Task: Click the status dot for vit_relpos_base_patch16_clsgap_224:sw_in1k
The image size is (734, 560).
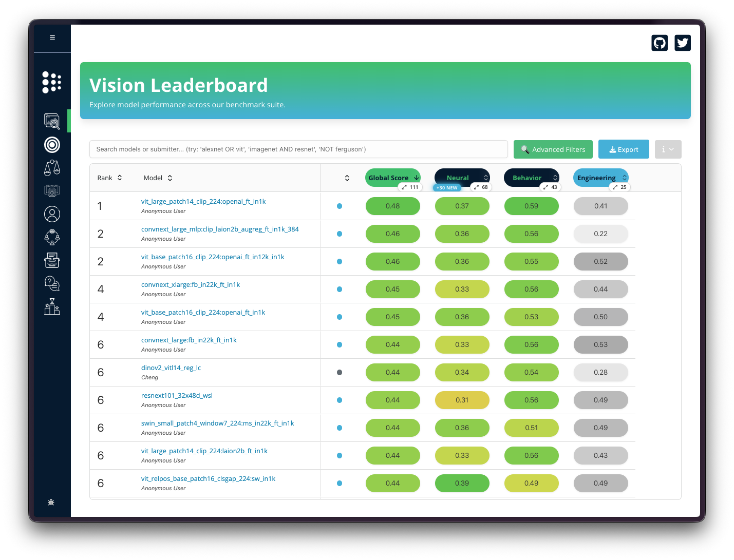Action: click(340, 483)
